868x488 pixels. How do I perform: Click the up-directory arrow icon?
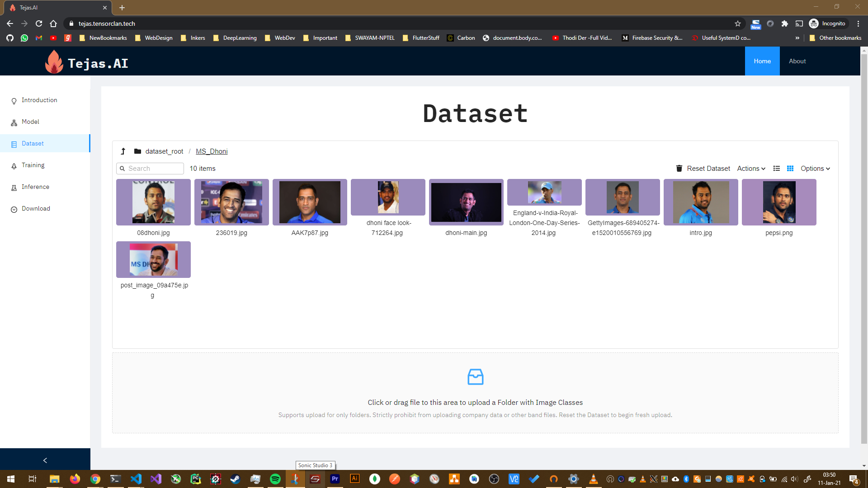click(x=123, y=151)
